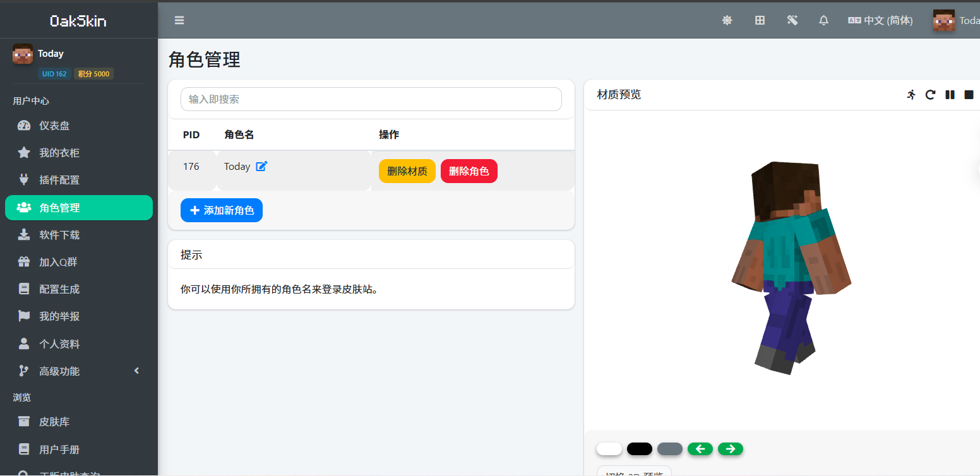Image resolution: width=980 pixels, height=476 pixels.
Task: Click the dark mode sun icon
Action: pos(727,20)
